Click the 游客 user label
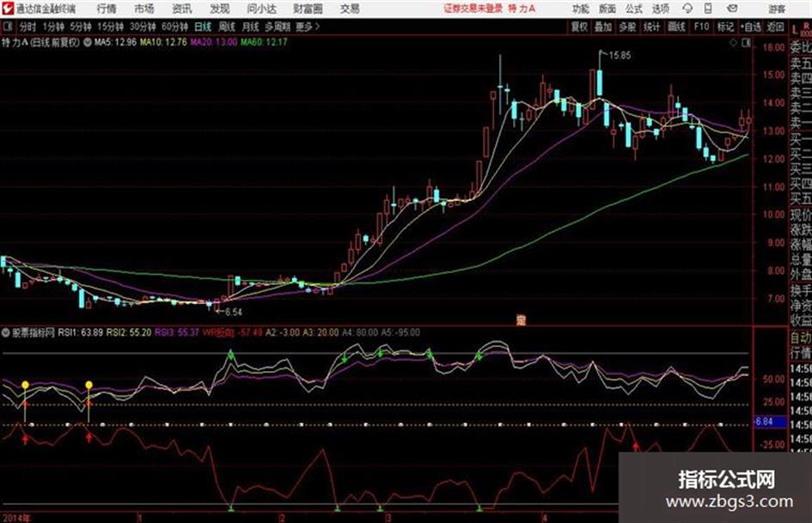812x523 pixels. click(x=776, y=9)
